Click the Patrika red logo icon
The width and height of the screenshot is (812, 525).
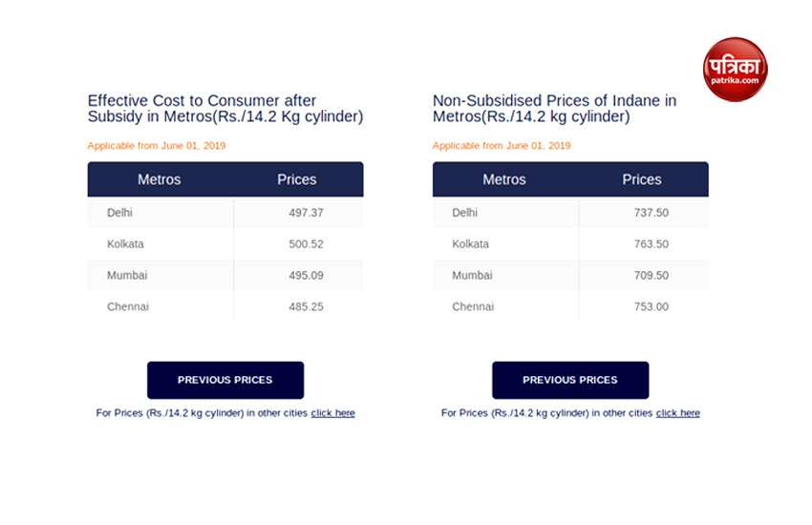click(x=735, y=70)
